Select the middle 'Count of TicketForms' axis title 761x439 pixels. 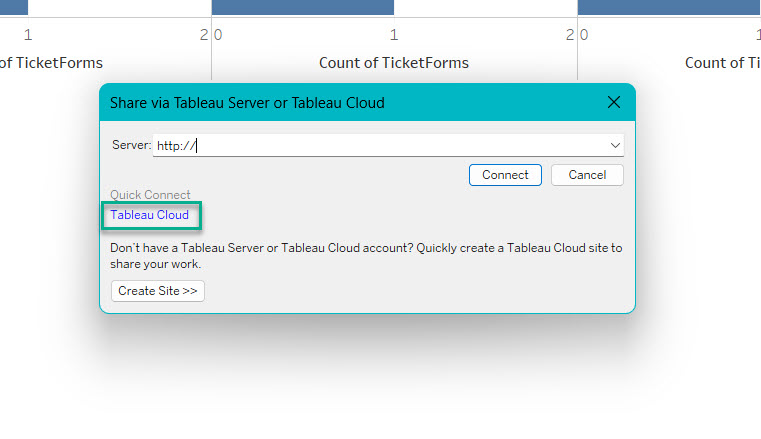tap(393, 63)
